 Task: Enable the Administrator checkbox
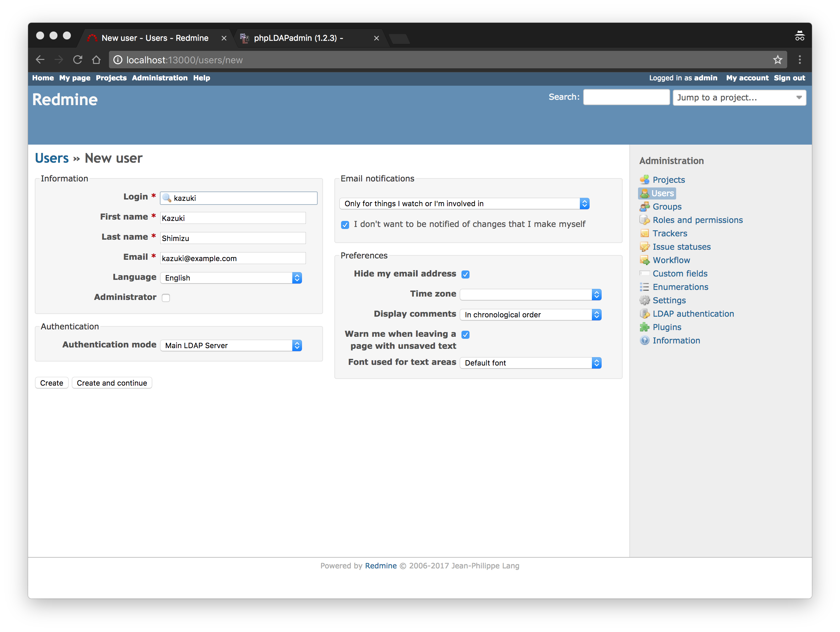coord(166,298)
